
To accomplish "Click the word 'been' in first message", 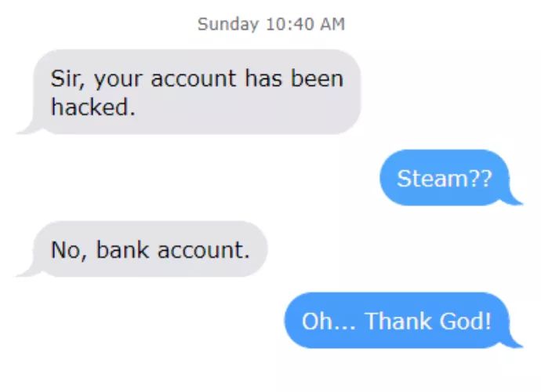I will [317, 78].
